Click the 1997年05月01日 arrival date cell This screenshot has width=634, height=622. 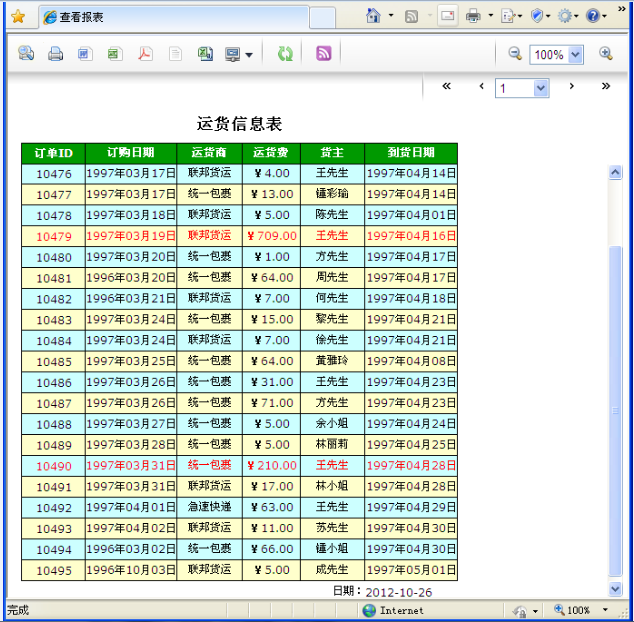[x=411, y=570]
